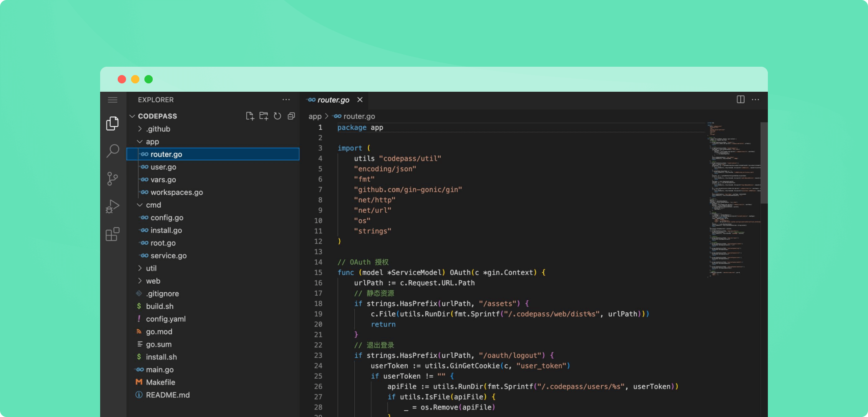Open config.go in the cmd folder
Image resolution: width=868 pixels, height=417 pixels.
pyautogui.click(x=213, y=218)
